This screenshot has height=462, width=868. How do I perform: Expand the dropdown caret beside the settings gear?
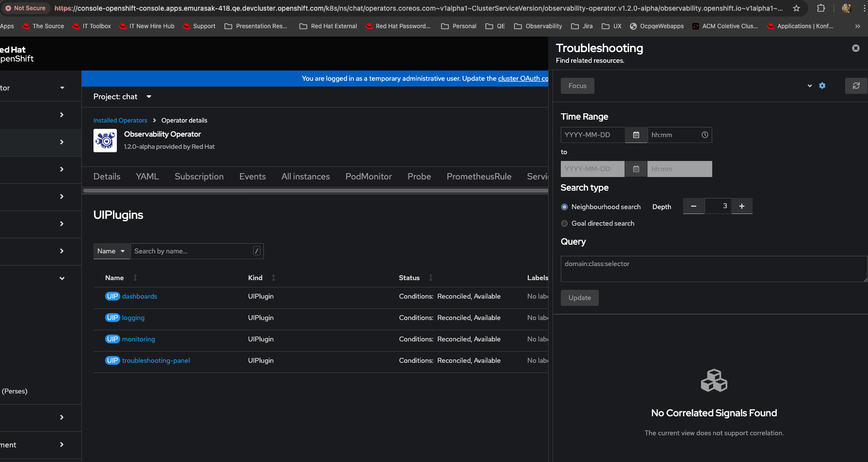click(810, 86)
